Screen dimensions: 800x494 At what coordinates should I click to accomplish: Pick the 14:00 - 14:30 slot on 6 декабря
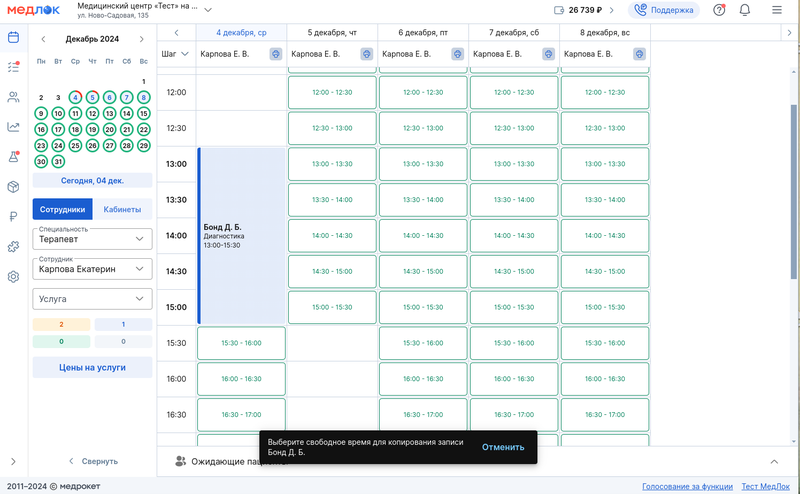[423, 236]
